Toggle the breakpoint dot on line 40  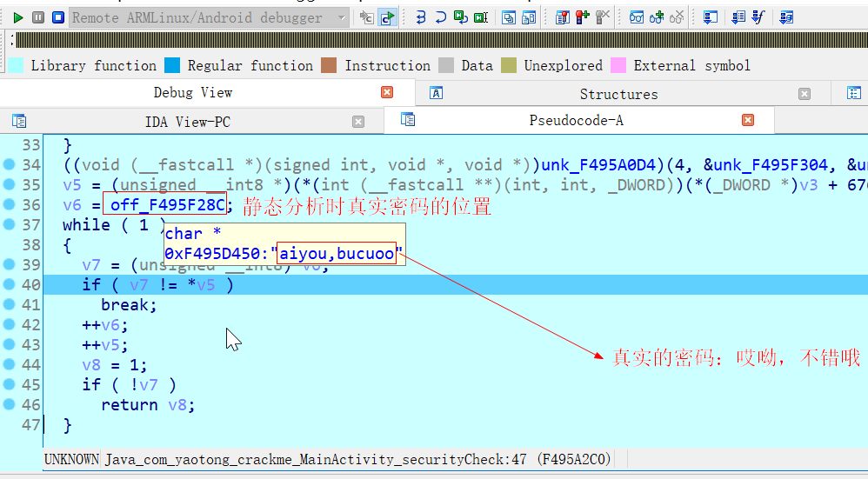(x=9, y=283)
